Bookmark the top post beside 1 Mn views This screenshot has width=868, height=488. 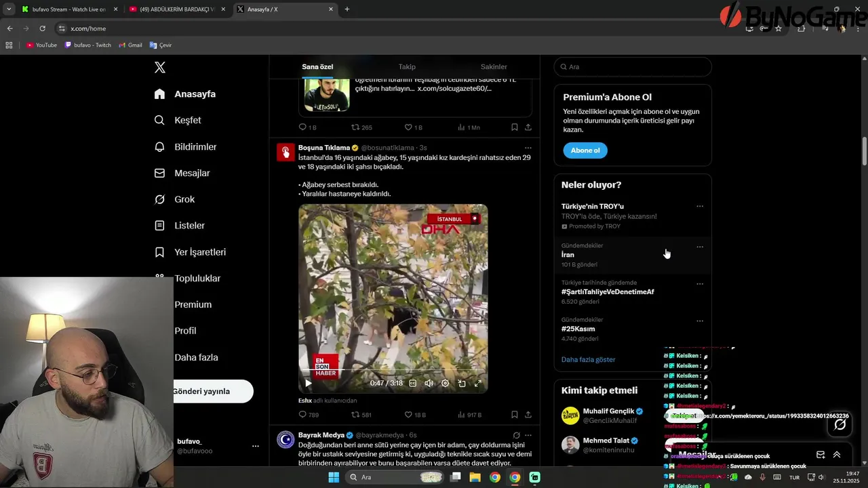point(515,127)
